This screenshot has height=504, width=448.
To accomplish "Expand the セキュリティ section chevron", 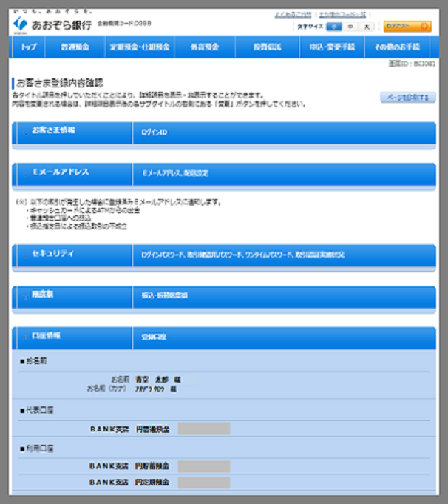I will 25,255.
